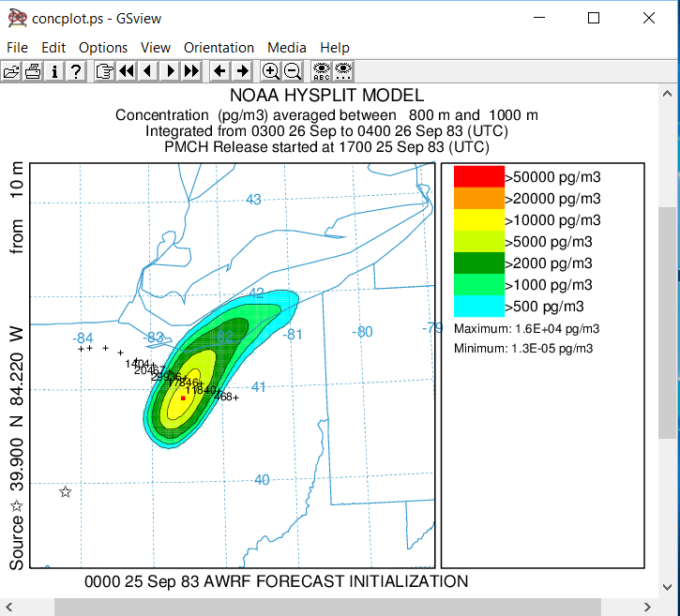Image resolution: width=680 pixels, height=616 pixels.
Task: Click the red >50000 pg/m3 legend swatch
Action: pos(478,176)
